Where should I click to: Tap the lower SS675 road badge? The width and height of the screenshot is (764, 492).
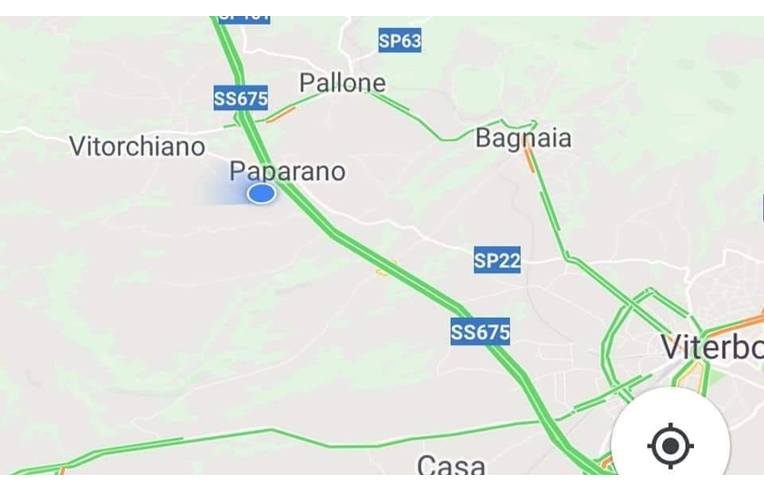coord(480,332)
